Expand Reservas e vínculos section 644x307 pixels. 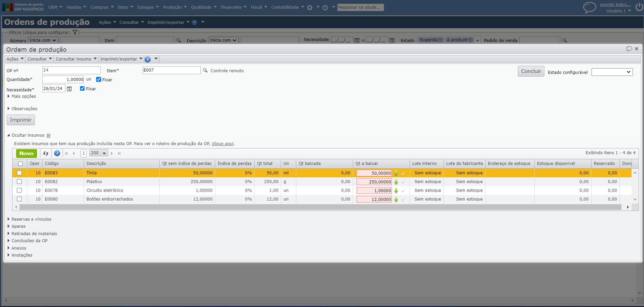pos(30,219)
